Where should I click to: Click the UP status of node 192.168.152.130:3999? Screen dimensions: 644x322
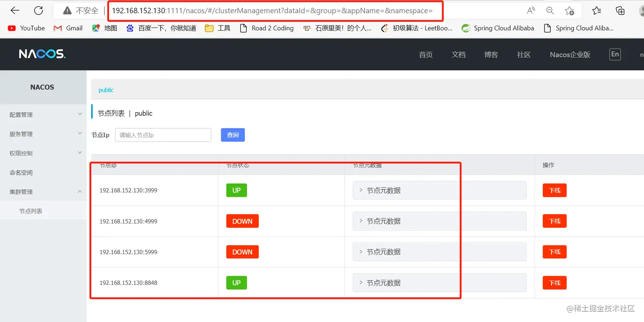pyautogui.click(x=236, y=190)
